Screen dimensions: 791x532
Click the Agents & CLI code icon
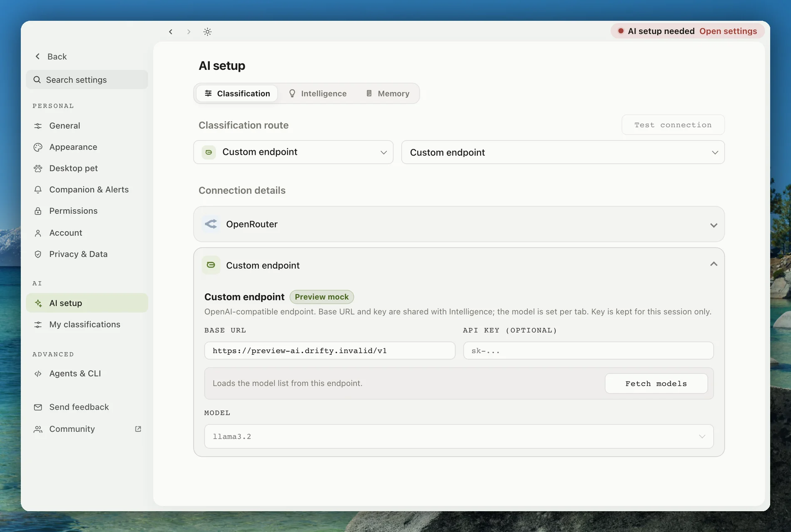point(38,374)
